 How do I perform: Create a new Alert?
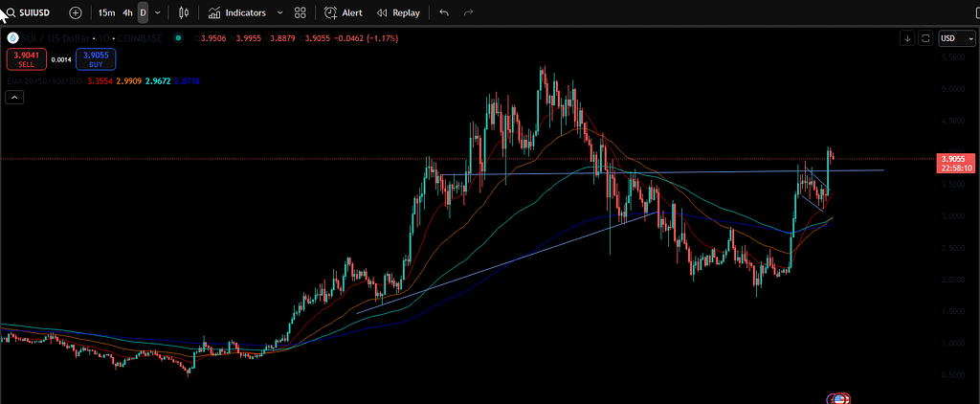tap(343, 13)
